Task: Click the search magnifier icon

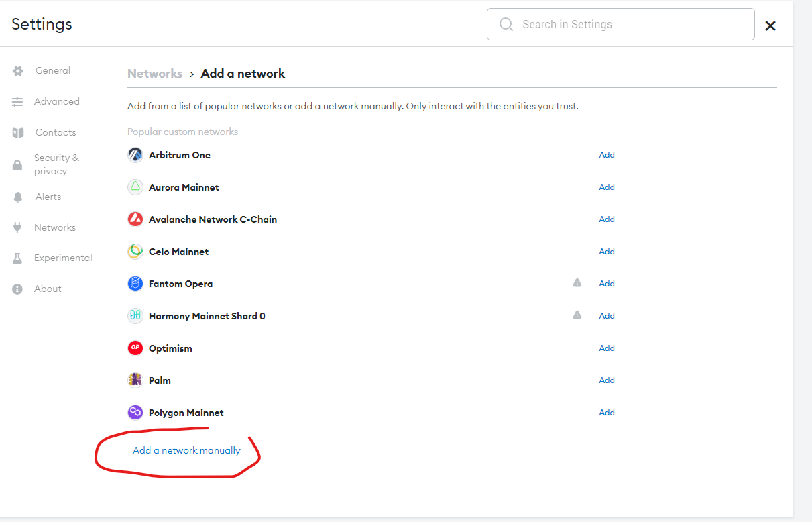Action: (507, 25)
